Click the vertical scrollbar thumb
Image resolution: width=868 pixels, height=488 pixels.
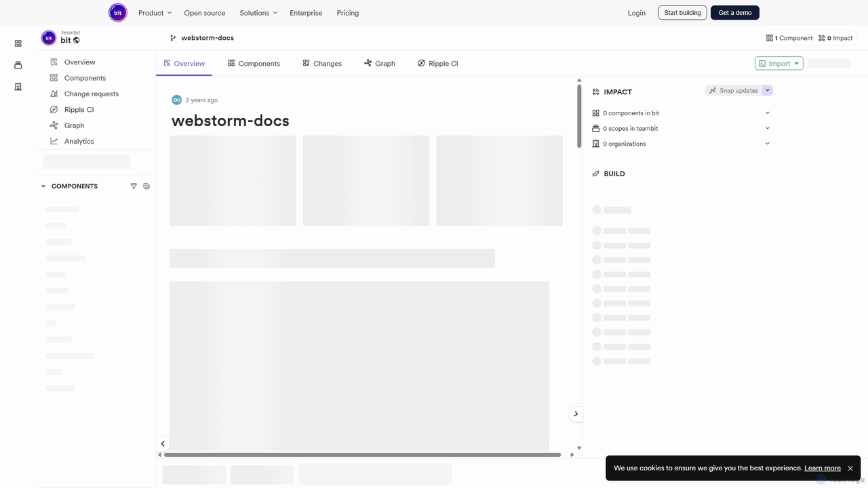point(579,115)
